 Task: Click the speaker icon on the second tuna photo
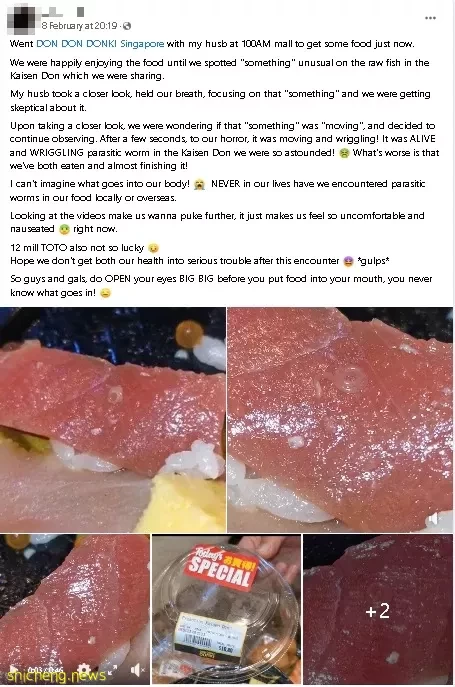point(433,519)
